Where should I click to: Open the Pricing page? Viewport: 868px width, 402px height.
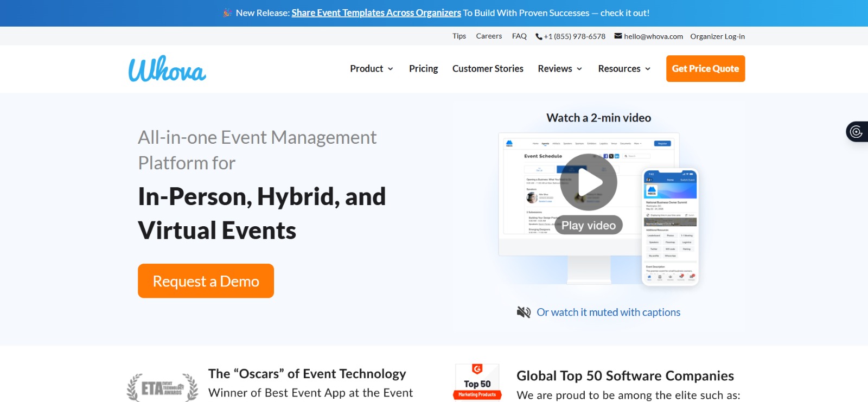point(423,69)
